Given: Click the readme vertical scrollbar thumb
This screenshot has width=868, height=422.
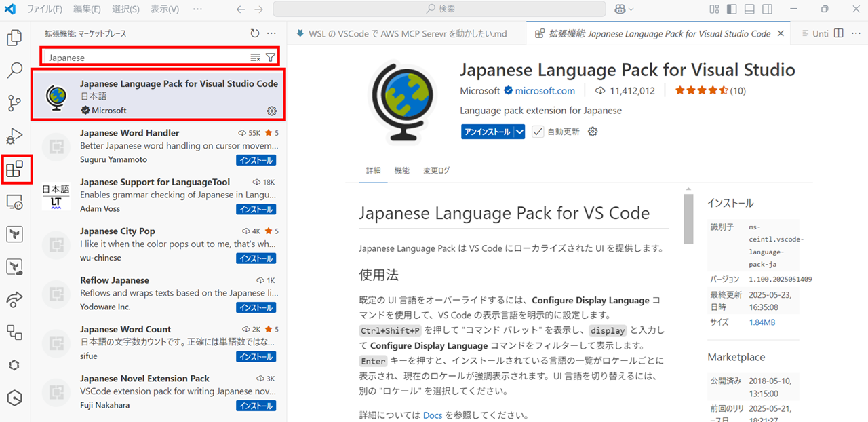Looking at the screenshot, I should point(688,218).
